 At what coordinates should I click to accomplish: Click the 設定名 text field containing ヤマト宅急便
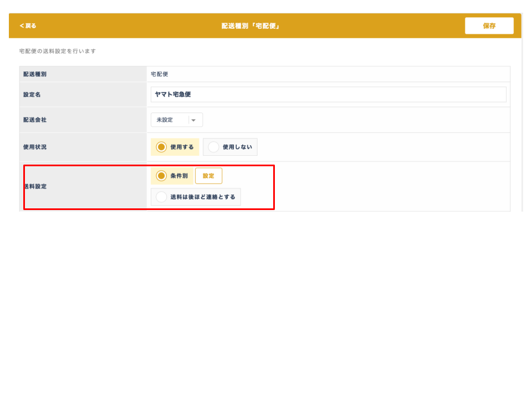click(328, 95)
